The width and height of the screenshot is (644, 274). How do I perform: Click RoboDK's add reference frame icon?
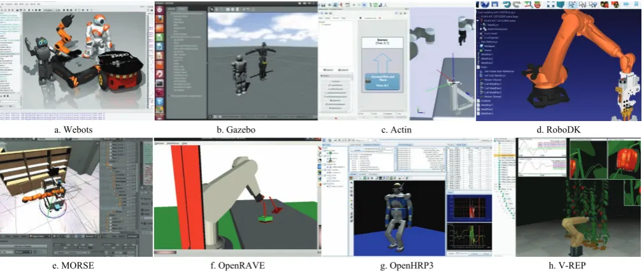point(529,4)
